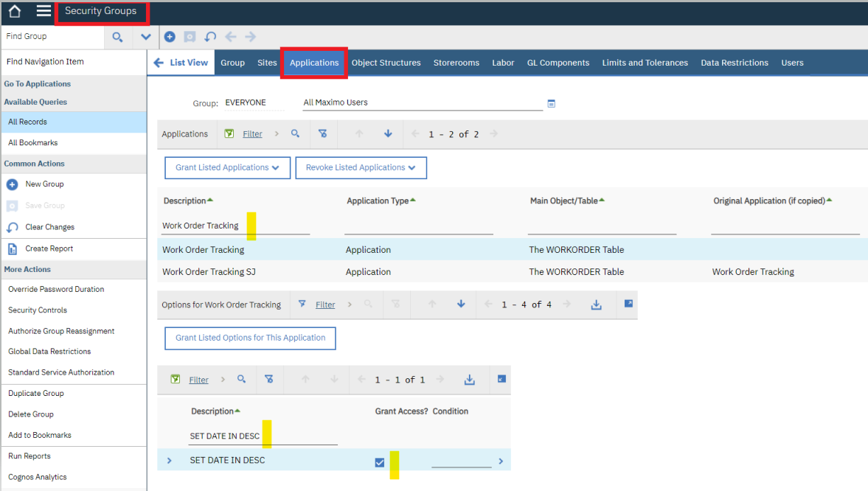Open advanced search in the bottom options table

coord(241,379)
